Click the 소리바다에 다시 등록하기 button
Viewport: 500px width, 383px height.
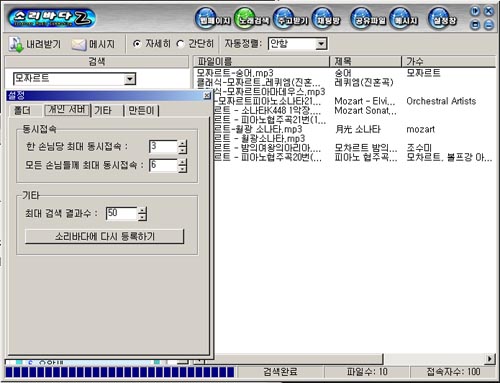click(104, 236)
